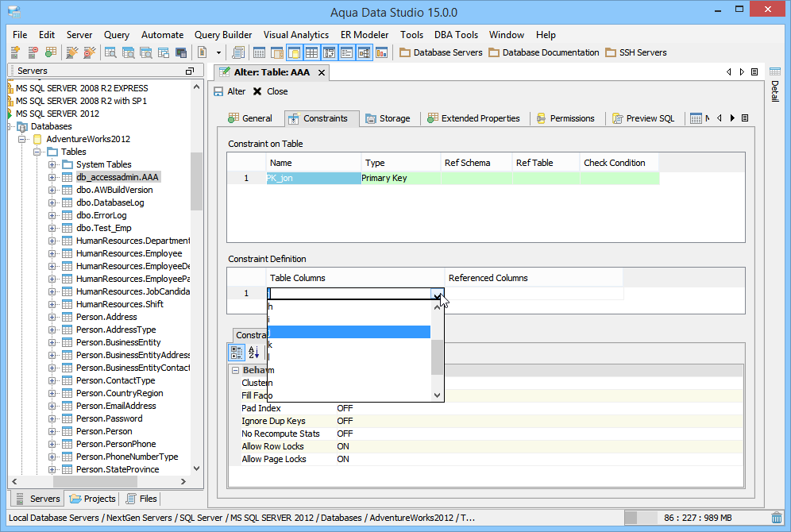Image resolution: width=791 pixels, height=532 pixels.
Task: Open the Query Builder menu
Action: pos(223,35)
